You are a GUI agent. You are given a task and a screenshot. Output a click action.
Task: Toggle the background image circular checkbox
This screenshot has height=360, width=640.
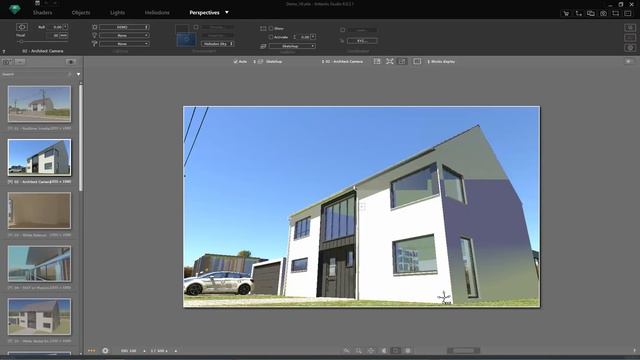196,27
